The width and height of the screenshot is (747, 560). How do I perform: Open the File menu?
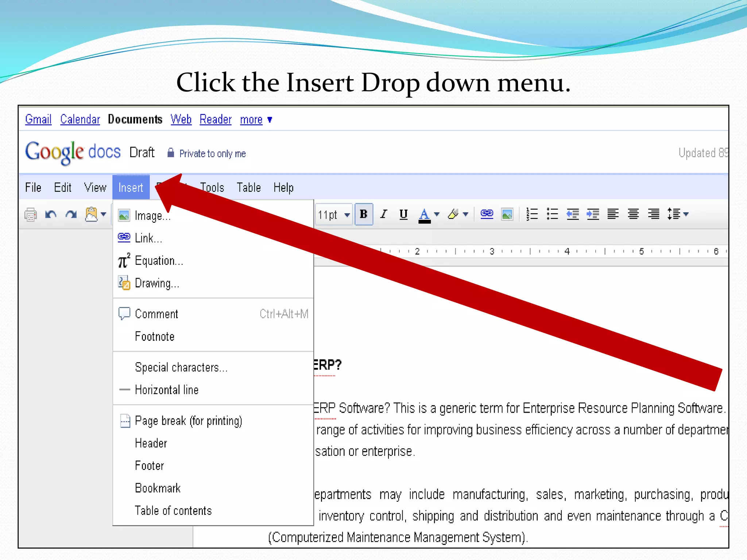33,187
